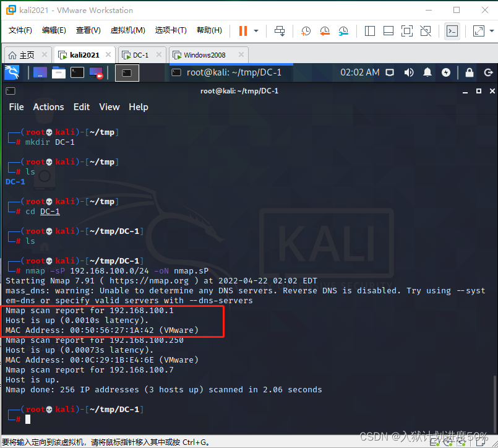Maximize the Kali terminal window
This screenshot has width=498, height=448.
pyautogui.click(x=479, y=91)
